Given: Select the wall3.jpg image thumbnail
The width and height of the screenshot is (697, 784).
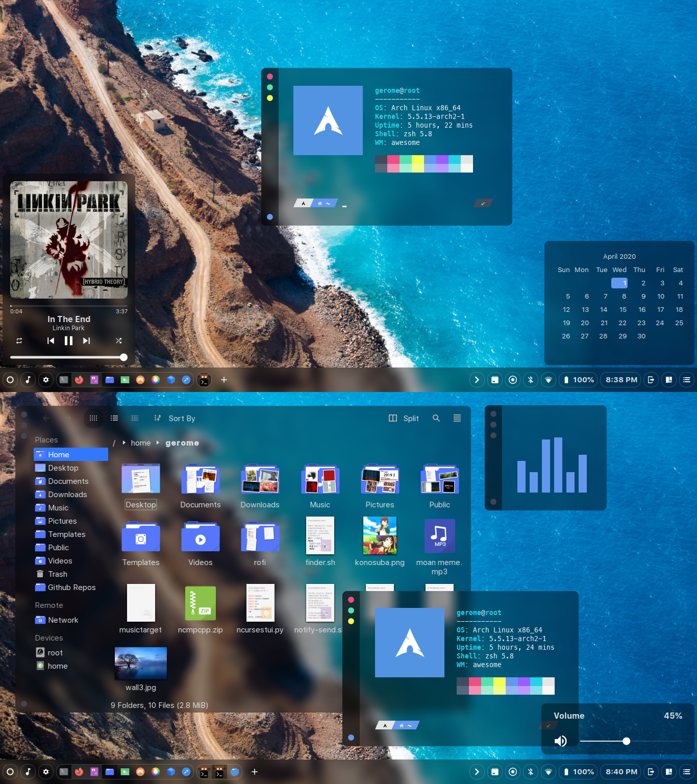Looking at the screenshot, I should click(x=141, y=663).
